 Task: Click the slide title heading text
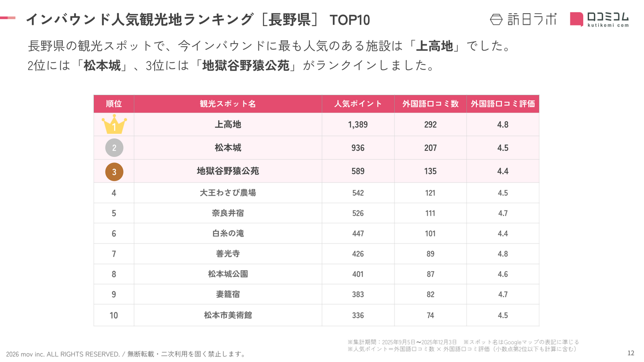(x=198, y=20)
